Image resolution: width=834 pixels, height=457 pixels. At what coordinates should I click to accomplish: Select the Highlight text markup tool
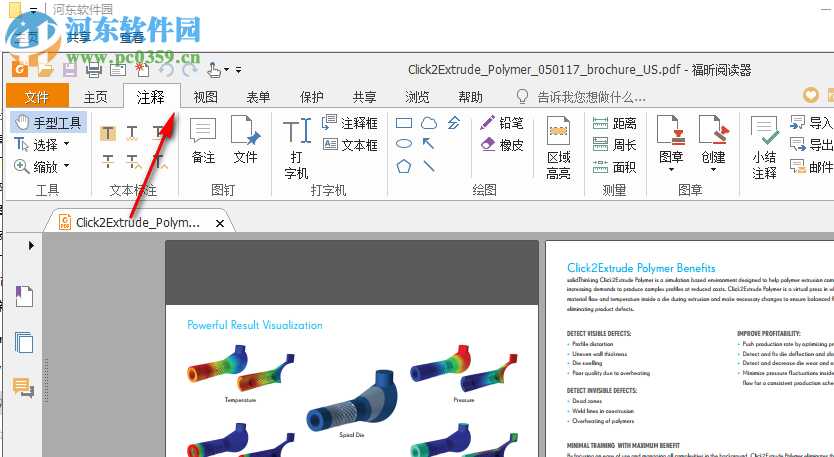pos(108,132)
